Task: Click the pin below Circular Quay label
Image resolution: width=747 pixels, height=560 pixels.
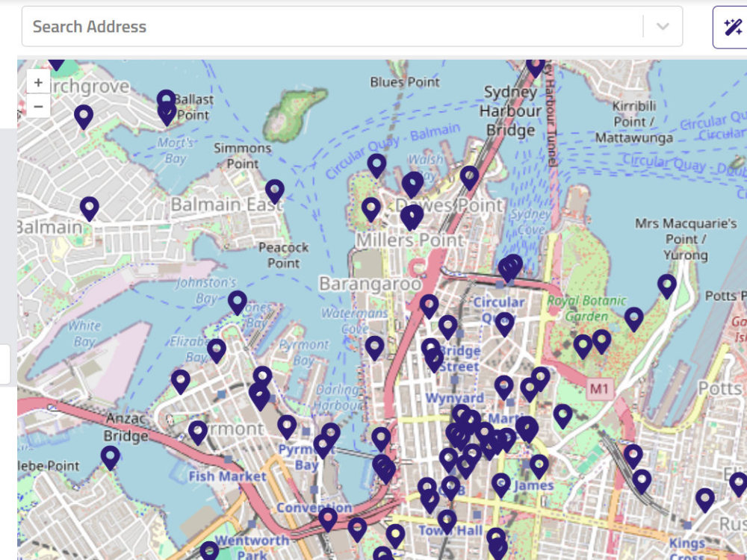Action: tap(504, 324)
